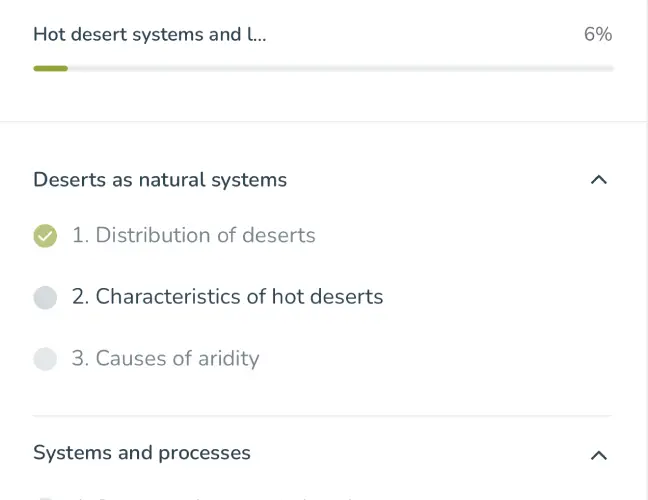Click the cut-off status circle under Systems and processes
The width and height of the screenshot is (648, 500).
[45, 497]
